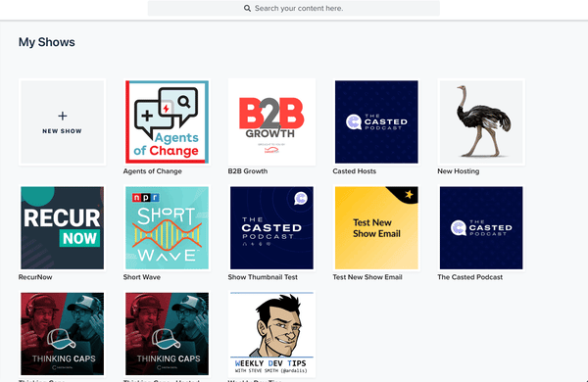Click the plus icon on New Show tile
Image resolution: width=588 pixels, height=382 pixels.
point(63,116)
